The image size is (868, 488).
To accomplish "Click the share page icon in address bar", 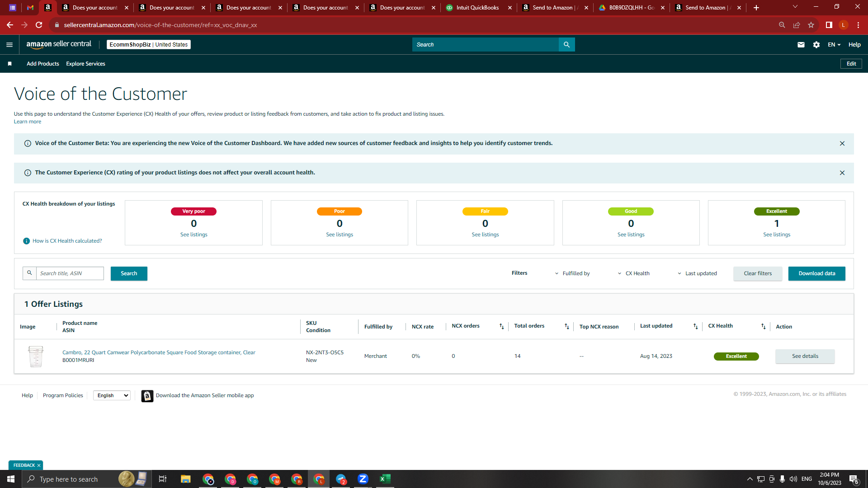I will pyautogui.click(x=797, y=25).
